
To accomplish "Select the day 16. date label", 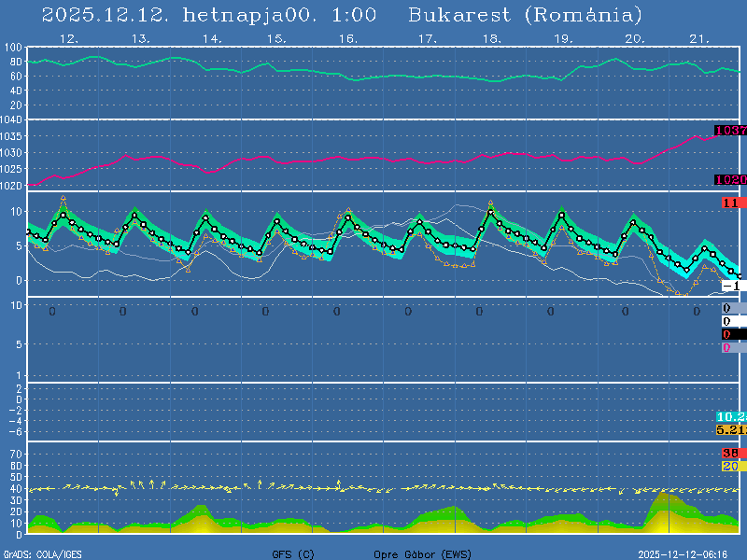I will pos(347,38).
